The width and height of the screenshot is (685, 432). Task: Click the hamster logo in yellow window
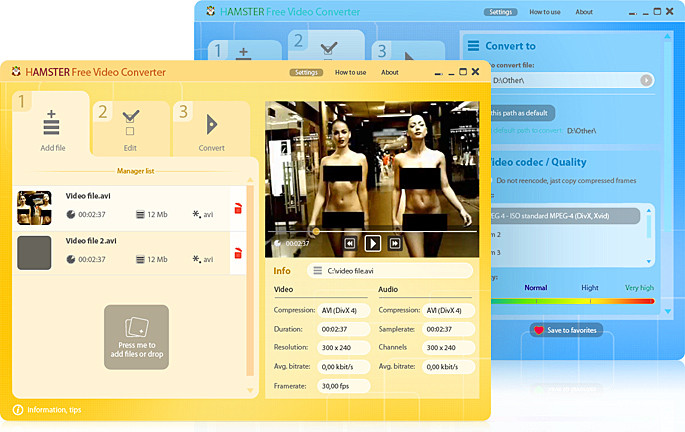coord(16,71)
